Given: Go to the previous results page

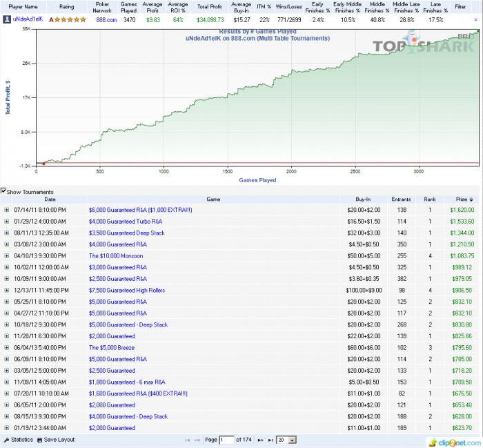Looking at the screenshot, I should coord(197,440).
